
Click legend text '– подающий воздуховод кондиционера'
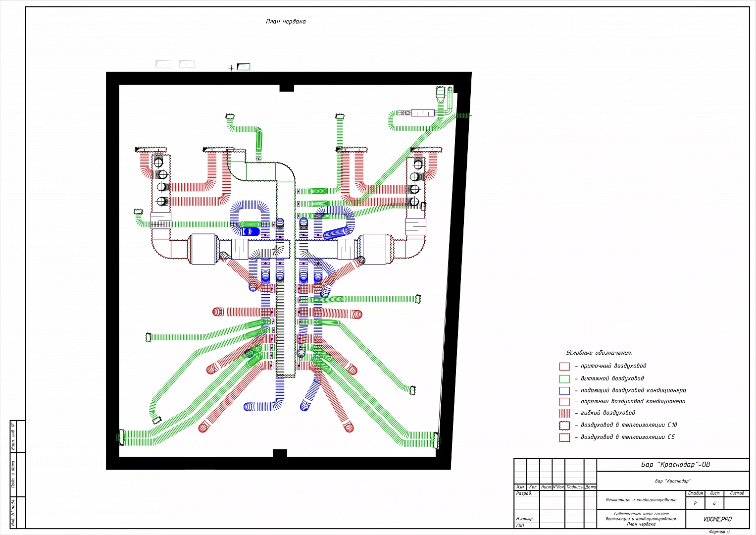tap(630, 390)
